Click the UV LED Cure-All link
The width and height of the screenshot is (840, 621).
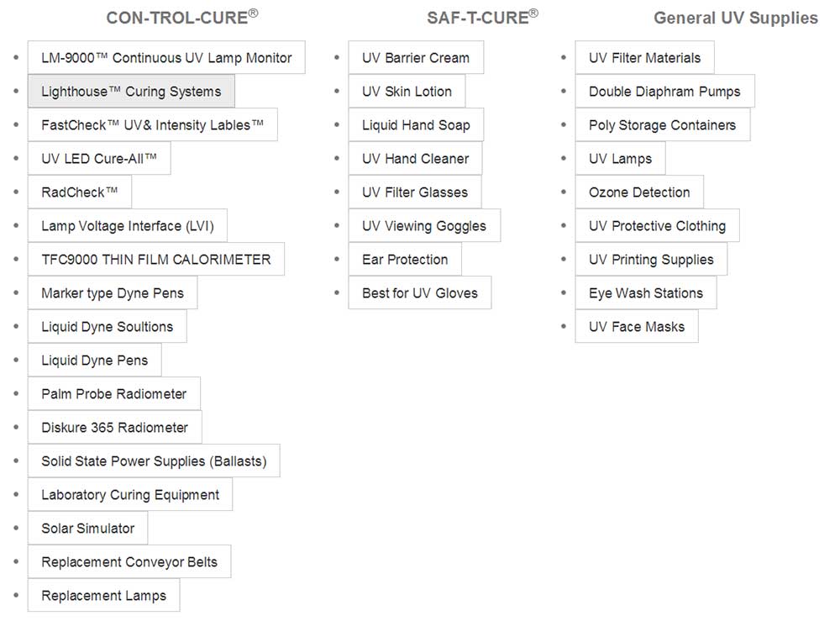(99, 159)
